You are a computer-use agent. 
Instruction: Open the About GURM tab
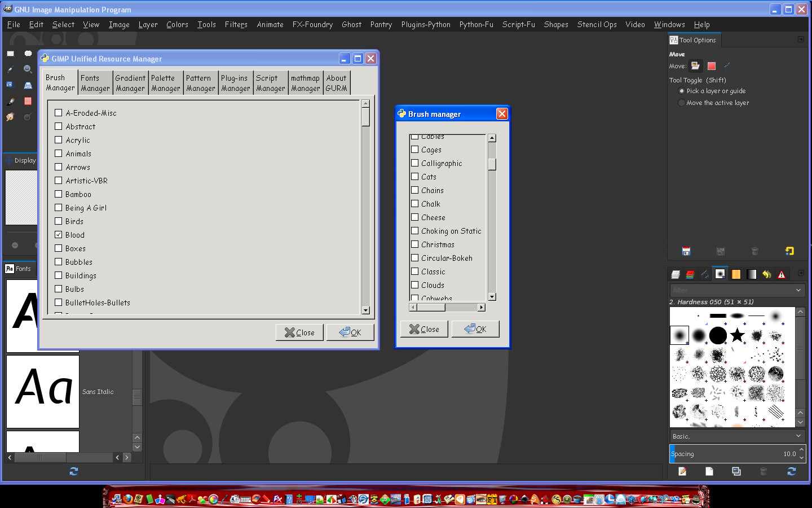[337, 83]
